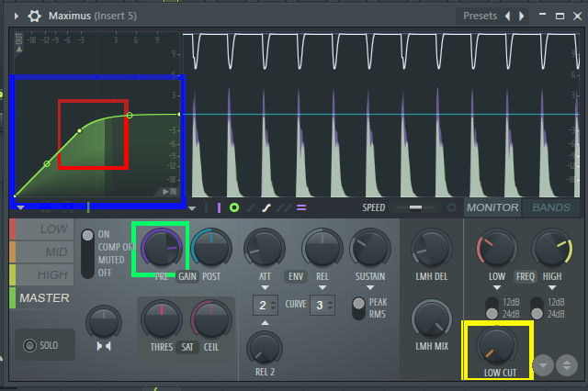Click the REL release knob
Image resolution: width=588 pixels, height=391 pixels.
point(322,248)
